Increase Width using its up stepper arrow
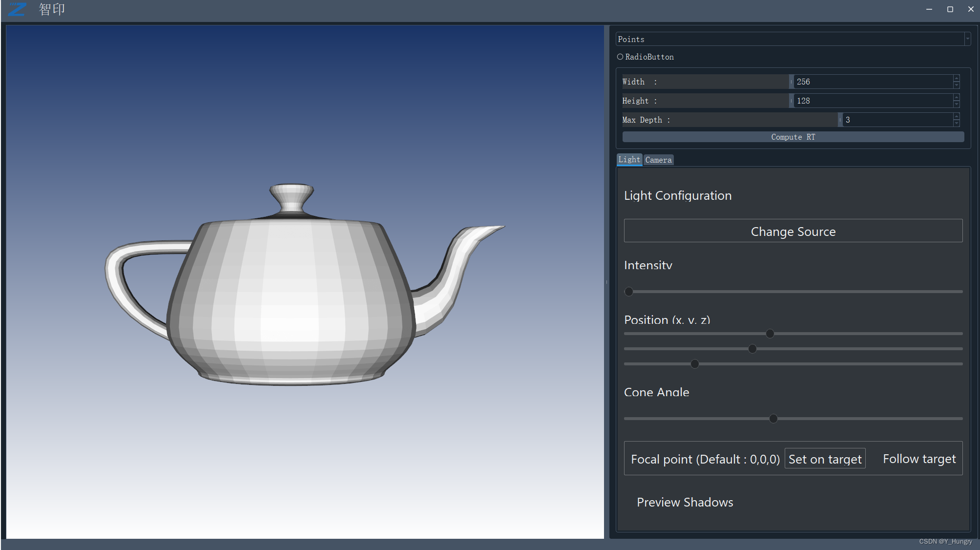 coord(956,78)
